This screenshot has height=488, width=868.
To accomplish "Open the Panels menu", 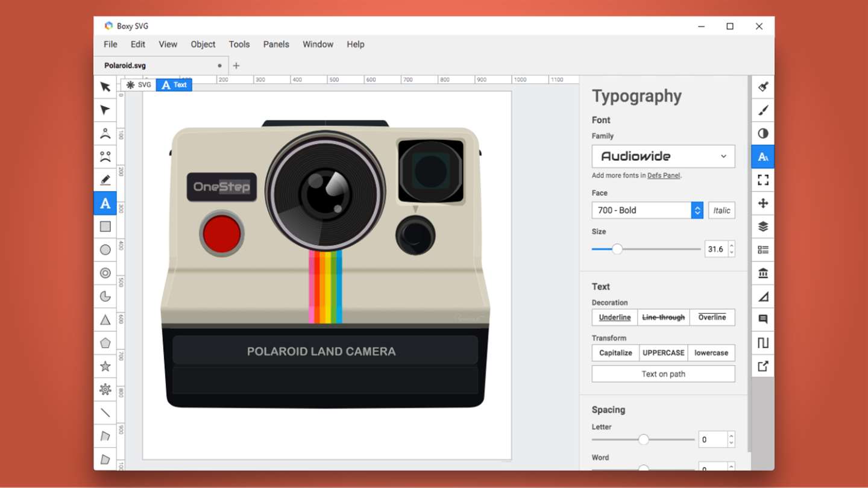I will point(276,44).
